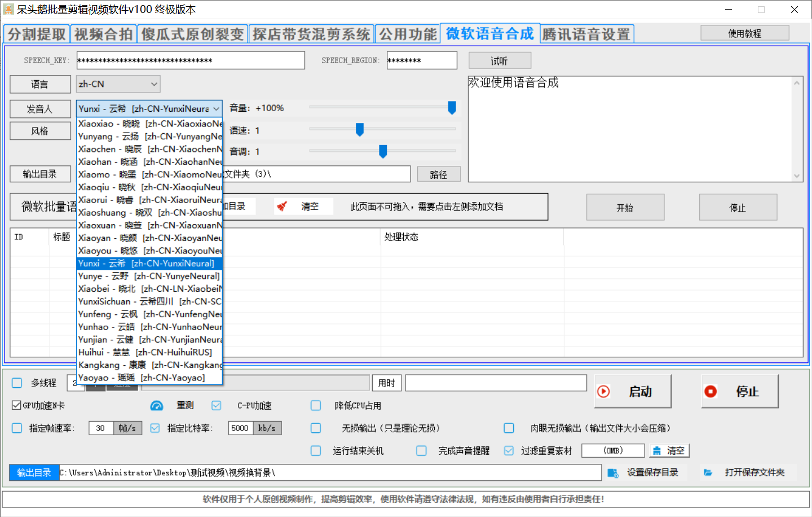Select Xiaomo 晓墨 voice option
Screen dimensions: 812x517
pyautogui.click(x=149, y=174)
